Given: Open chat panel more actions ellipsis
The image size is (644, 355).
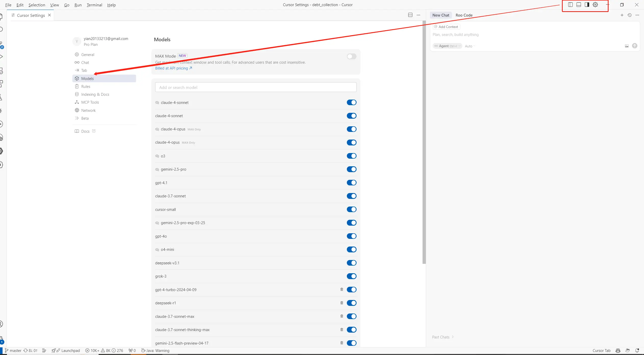Looking at the screenshot, I should 637,15.
